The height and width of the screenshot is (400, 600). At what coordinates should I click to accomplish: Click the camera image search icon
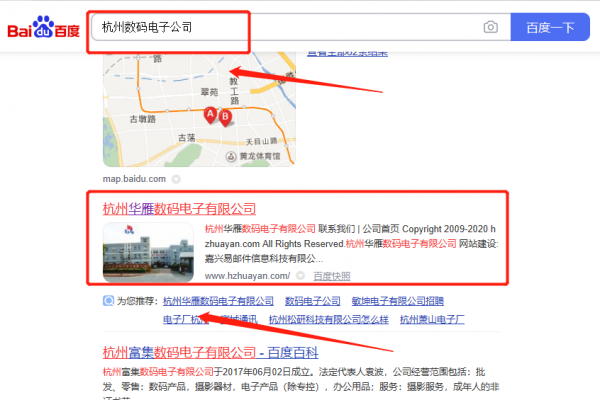(x=491, y=27)
